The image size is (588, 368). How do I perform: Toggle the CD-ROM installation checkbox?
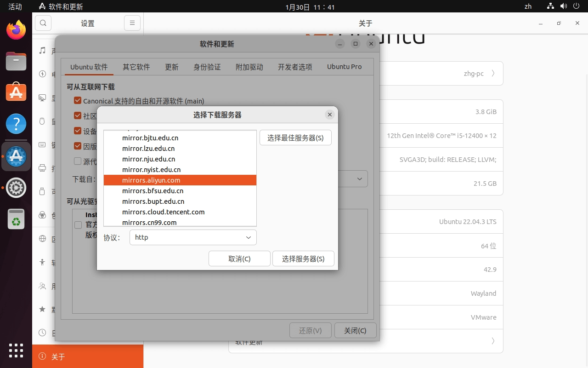78,225
